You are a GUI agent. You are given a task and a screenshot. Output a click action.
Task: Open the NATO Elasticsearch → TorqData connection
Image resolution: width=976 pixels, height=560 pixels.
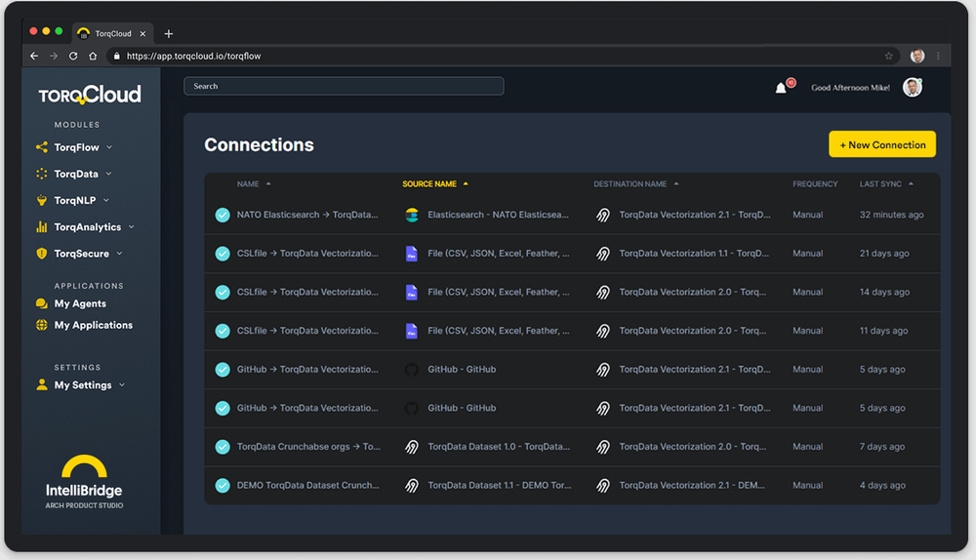point(307,215)
